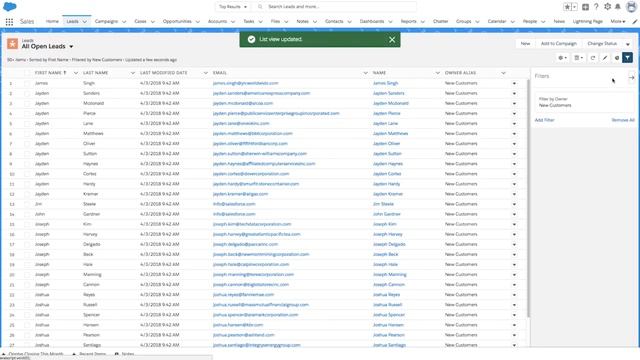The image size is (640, 360).
Task: Open the Accounts tab
Action: pyautogui.click(x=218, y=21)
